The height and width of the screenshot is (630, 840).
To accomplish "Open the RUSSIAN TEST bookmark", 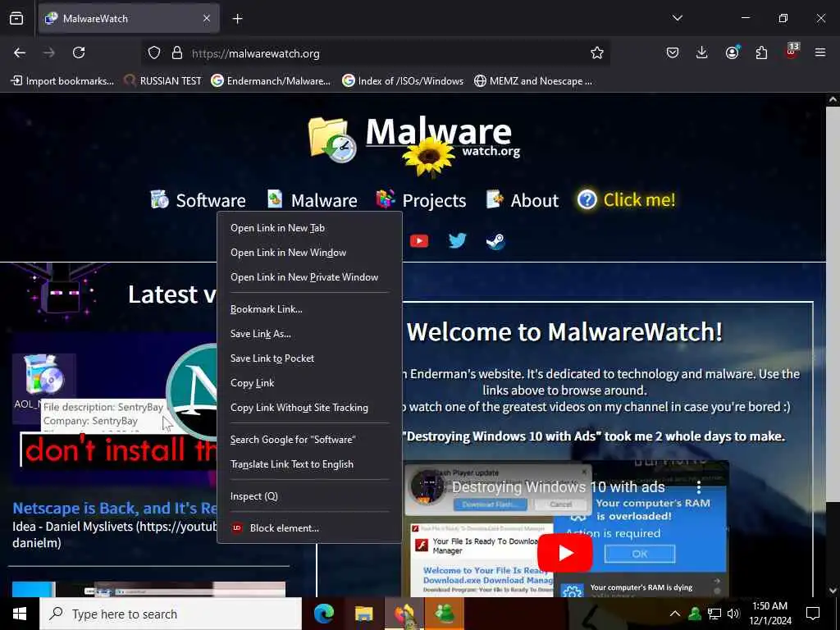I will [x=162, y=81].
